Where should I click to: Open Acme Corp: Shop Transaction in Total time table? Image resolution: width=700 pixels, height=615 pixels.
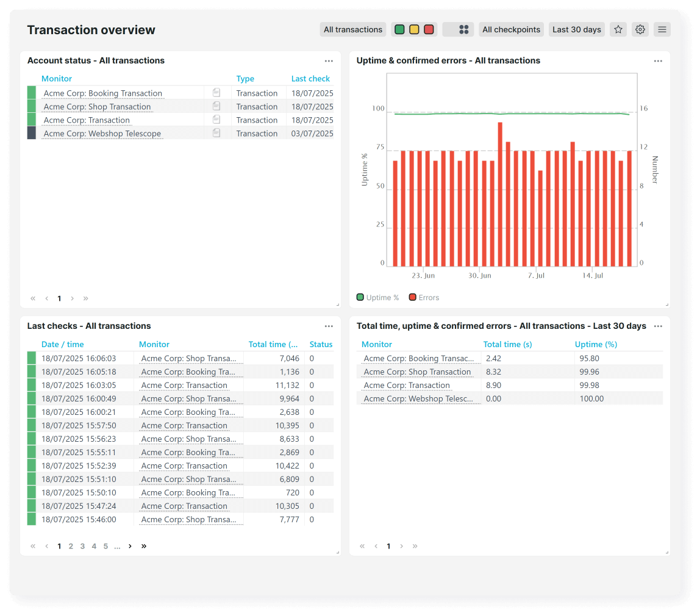point(417,372)
